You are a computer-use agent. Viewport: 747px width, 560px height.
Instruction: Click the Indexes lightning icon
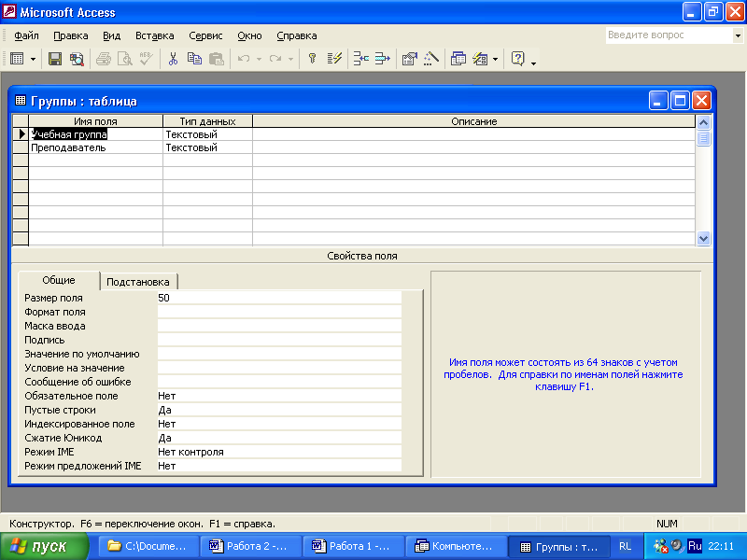334,59
